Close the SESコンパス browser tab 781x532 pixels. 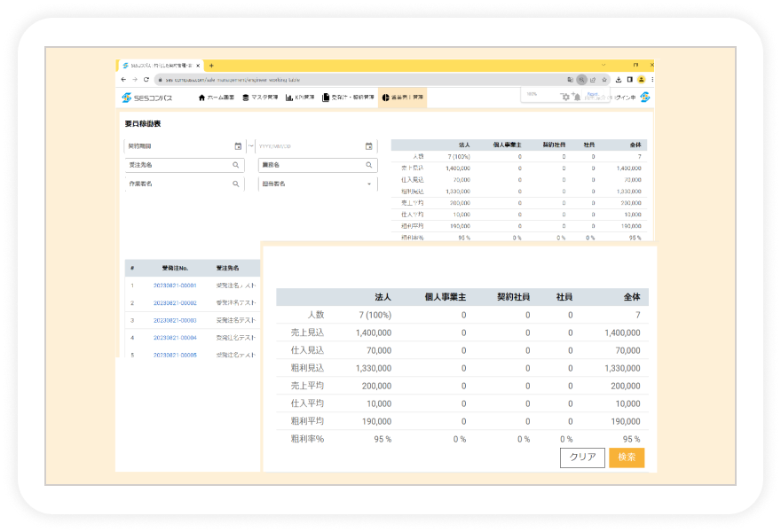(x=198, y=66)
